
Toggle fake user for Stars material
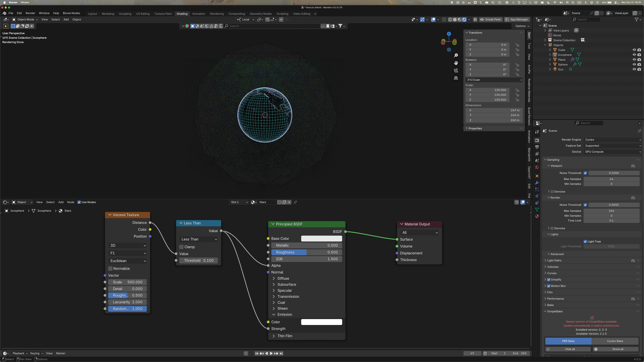pyautogui.click(x=280, y=202)
